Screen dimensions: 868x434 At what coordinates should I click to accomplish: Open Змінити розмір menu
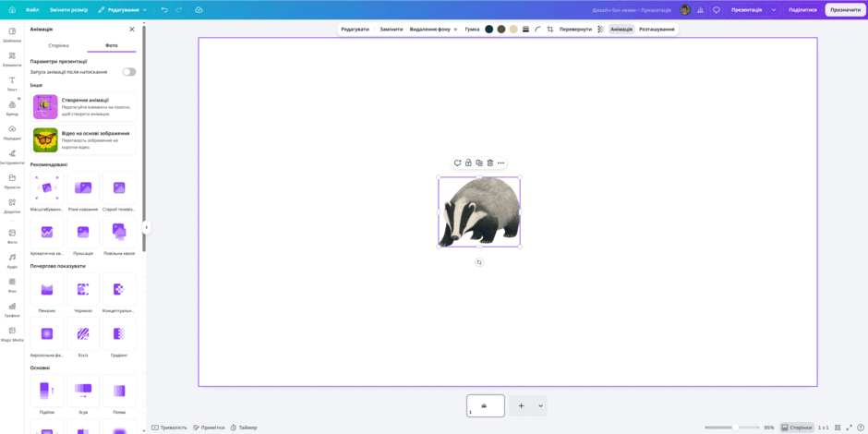[66, 10]
